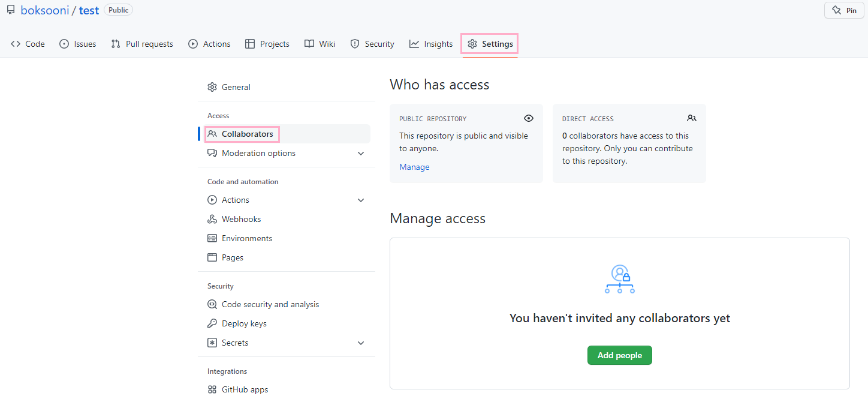The image size is (868, 399).
Task: Open GitHub apps under Integrations
Action: (x=284, y=389)
